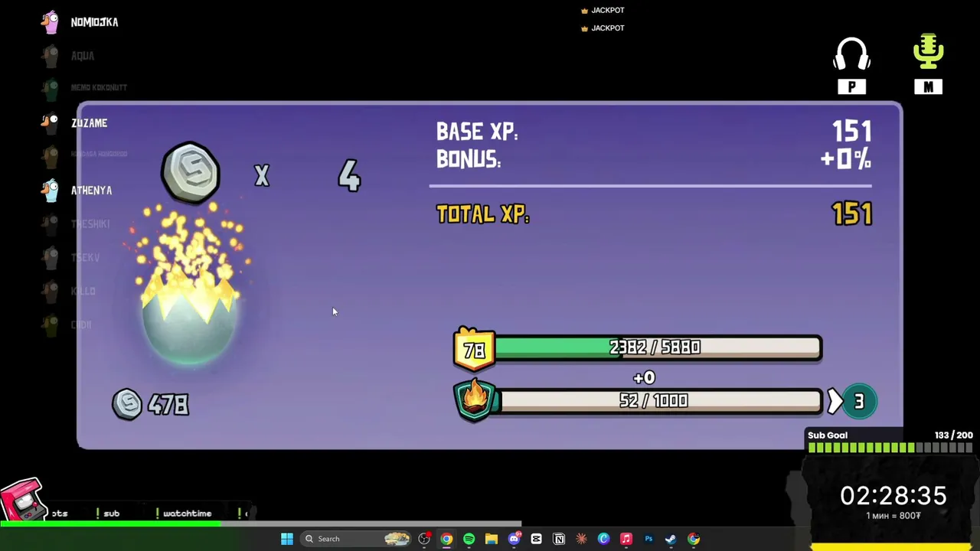The height and width of the screenshot is (551, 980).
Task: Click the Sub Goal progress bar
Action: tap(890, 448)
